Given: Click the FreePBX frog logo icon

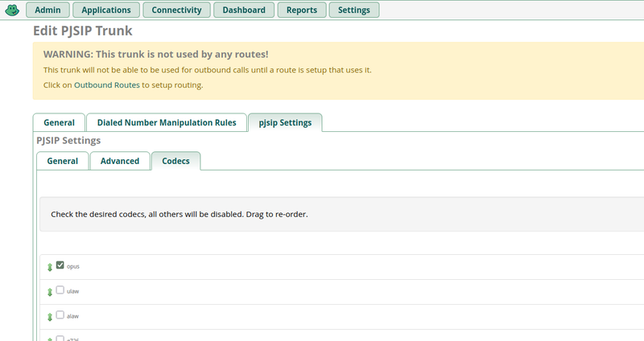Looking at the screenshot, I should pos(11,10).
